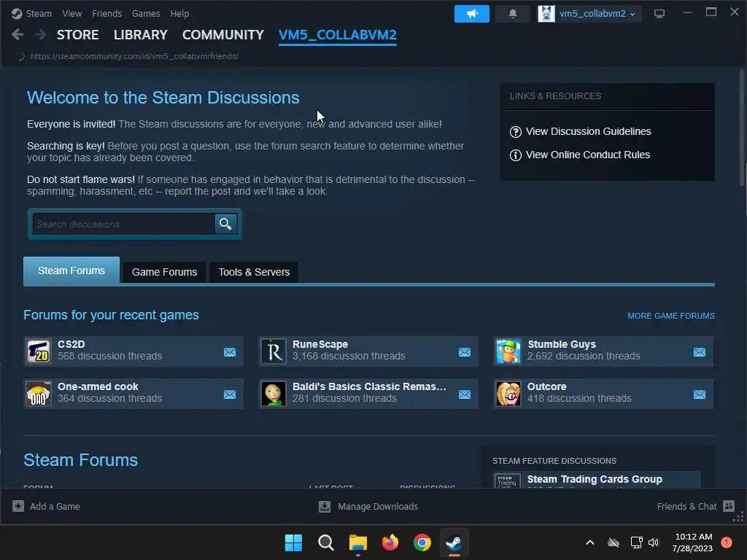Subscribe to CS2D forum envelope icon

click(230, 352)
